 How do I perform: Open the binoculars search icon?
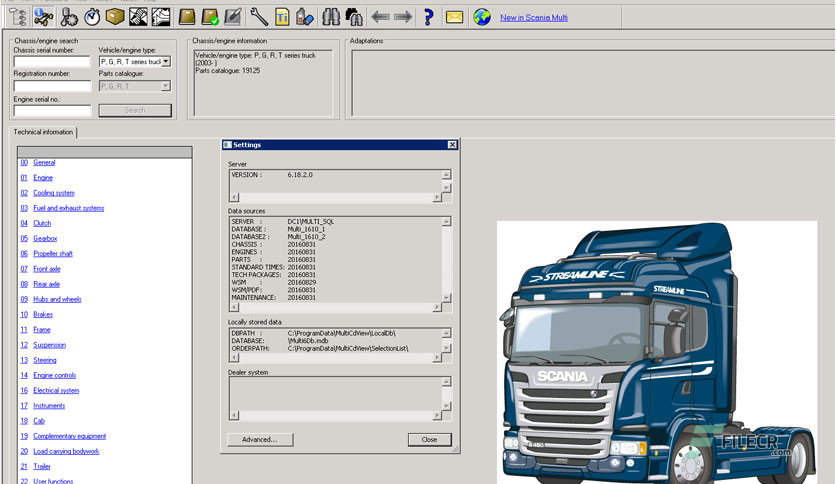(331, 17)
